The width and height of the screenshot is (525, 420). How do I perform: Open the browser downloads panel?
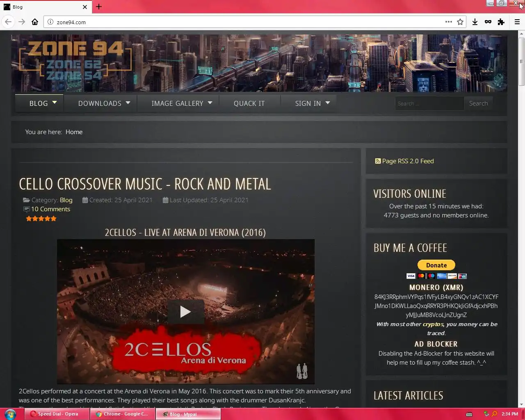475,22
